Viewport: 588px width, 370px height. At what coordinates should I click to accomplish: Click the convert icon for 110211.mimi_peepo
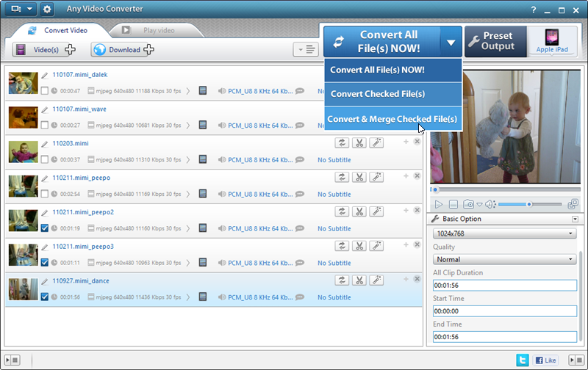coord(342,177)
